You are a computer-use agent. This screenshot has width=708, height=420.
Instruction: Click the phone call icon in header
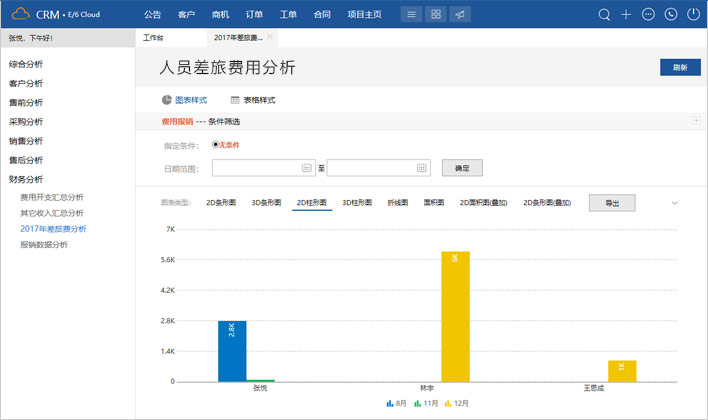click(670, 15)
